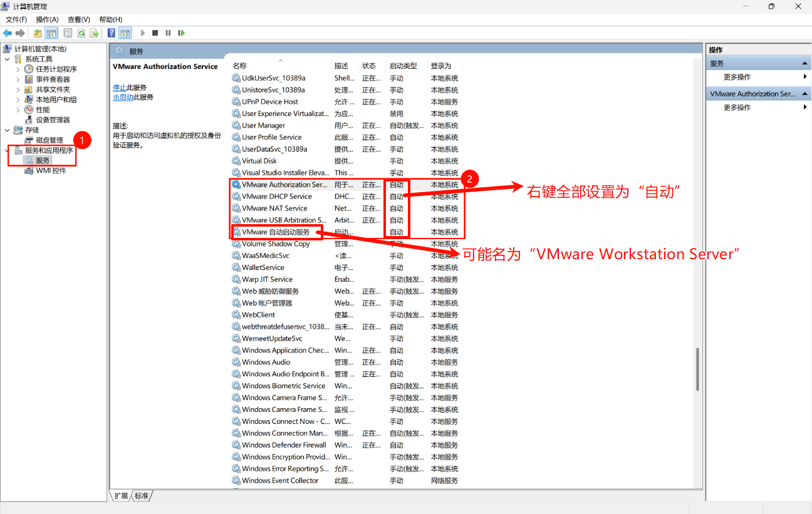Viewport: 812px width, 514px height.
Task: Click the gear icon beside VMware NAT Service
Action: [236, 208]
